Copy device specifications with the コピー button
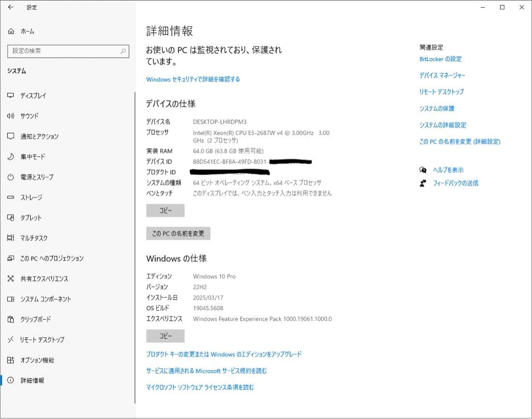 [x=165, y=210]
